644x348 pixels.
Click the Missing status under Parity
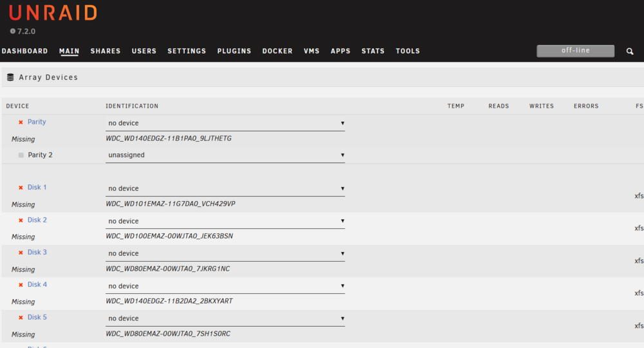[x=23, y=139]
